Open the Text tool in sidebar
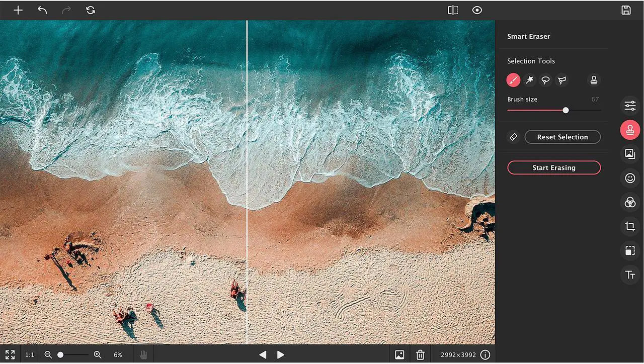The image size is (644, 364). click(x=630, y=275)
